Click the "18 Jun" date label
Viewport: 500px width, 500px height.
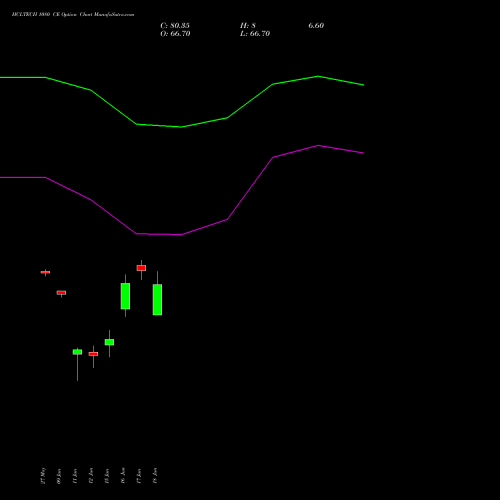pyautogui.click(x=155, y=476)
